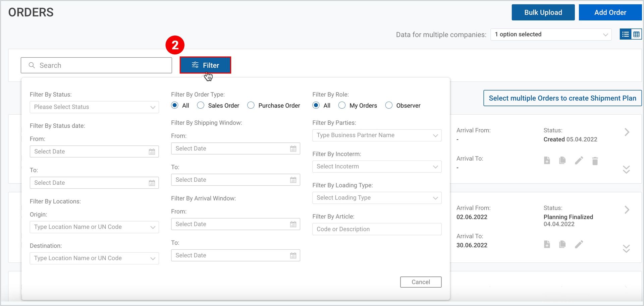Open calendar for Status date From
The width and height of the screenshot is (644, 306).
coord(152,152)
